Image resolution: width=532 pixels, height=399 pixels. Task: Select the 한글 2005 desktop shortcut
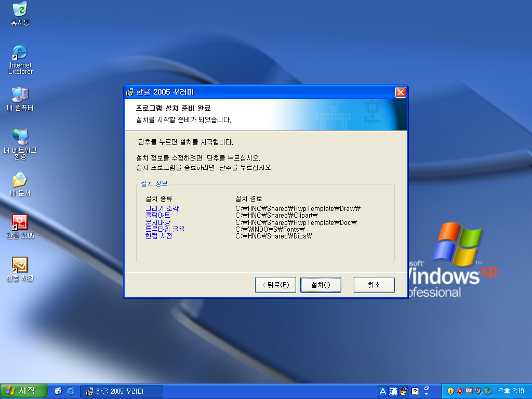click(20, 227)
